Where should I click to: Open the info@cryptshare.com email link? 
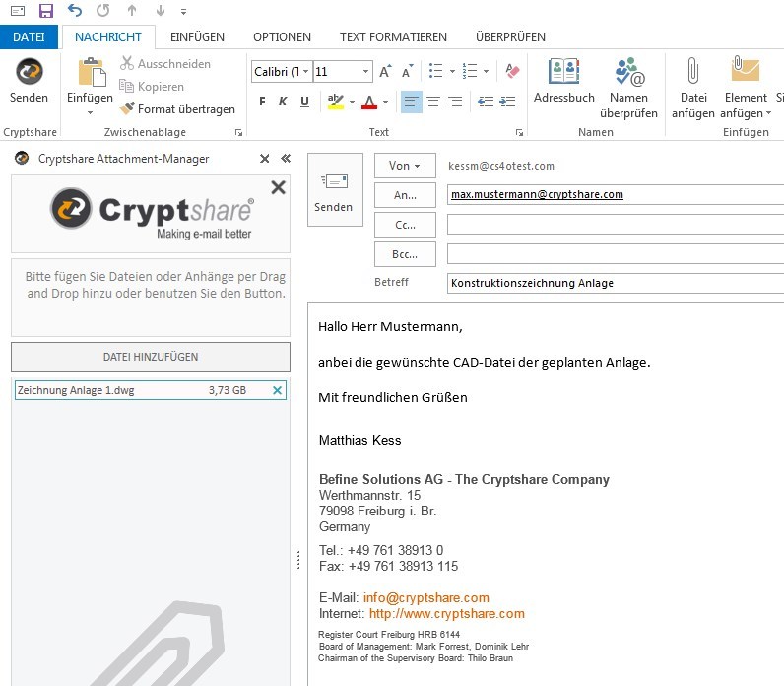[x=426, y=598]
